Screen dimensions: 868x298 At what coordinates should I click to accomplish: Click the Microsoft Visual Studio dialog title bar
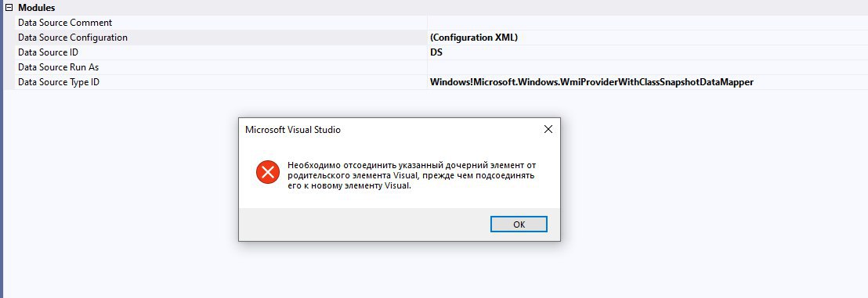[388, 130]
